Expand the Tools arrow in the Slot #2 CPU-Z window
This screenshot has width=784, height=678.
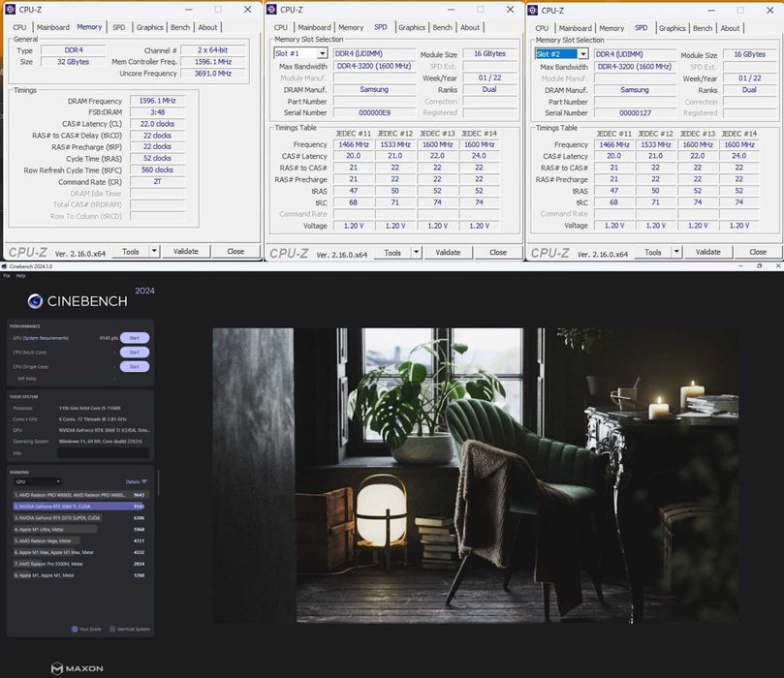pyautogui.click(x=676, y=252)
